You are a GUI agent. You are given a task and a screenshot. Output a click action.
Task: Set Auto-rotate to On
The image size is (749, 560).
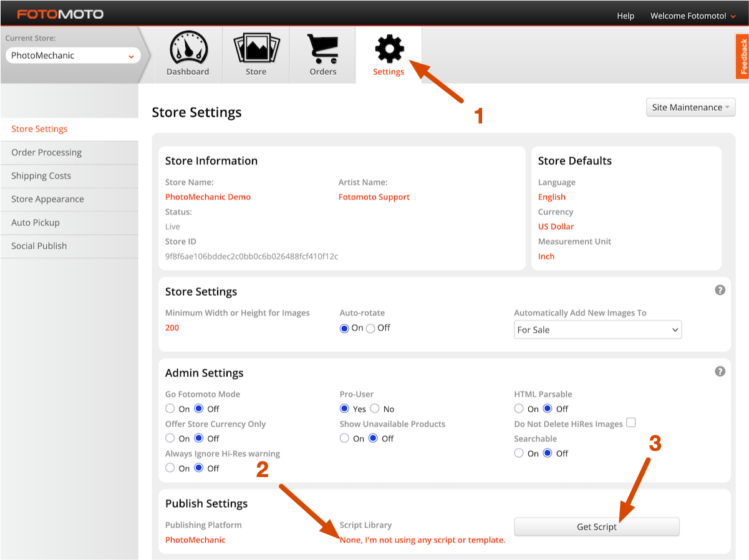coord(344,328)
